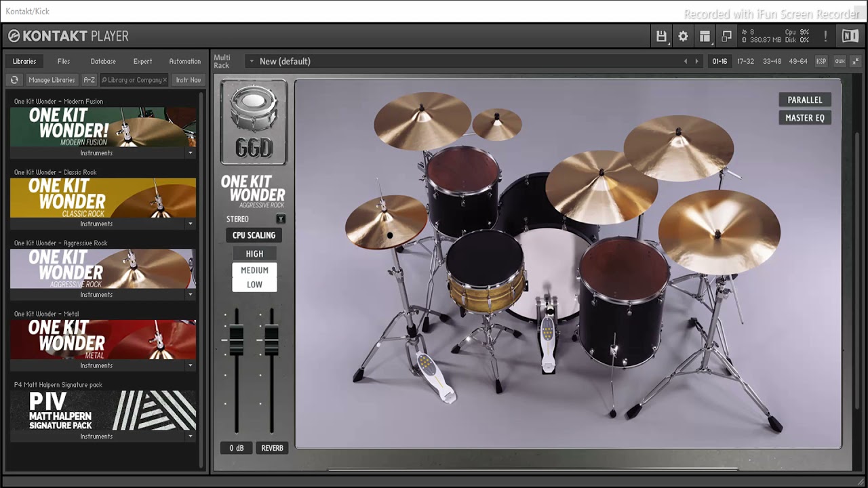Select the Libraries tab
The width and height of the screenshot is (868, 488).
pyautogui.click(x=24, y=61)
